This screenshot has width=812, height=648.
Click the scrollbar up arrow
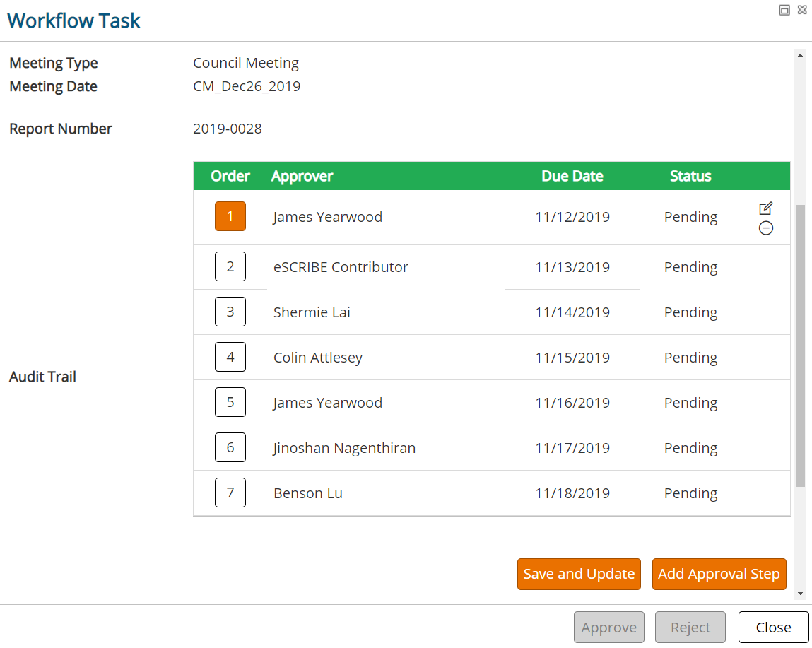(x=800, y=55)
